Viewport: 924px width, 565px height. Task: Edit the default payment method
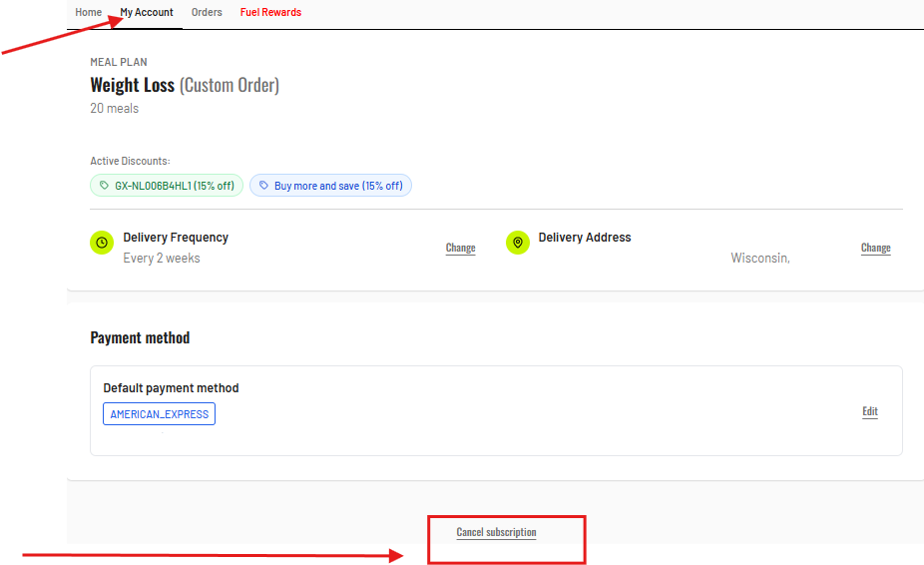[870, 411]
